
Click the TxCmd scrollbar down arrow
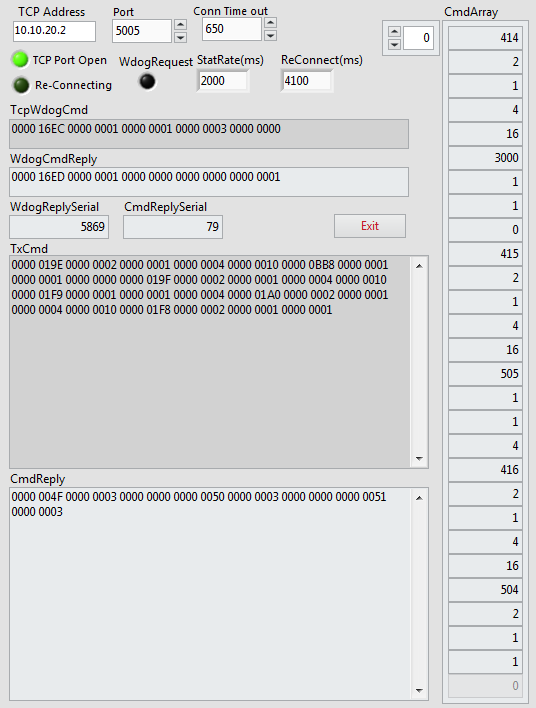click(x=419, y=459)
